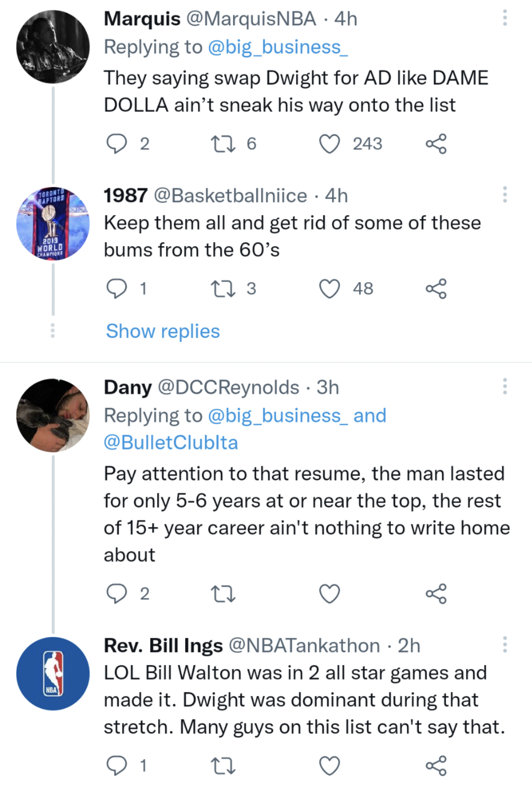Like Rev. Bill Ings' Bill Walton tweet
The height and width of the screenshot is (792, 532).
[x=329, y=766]
